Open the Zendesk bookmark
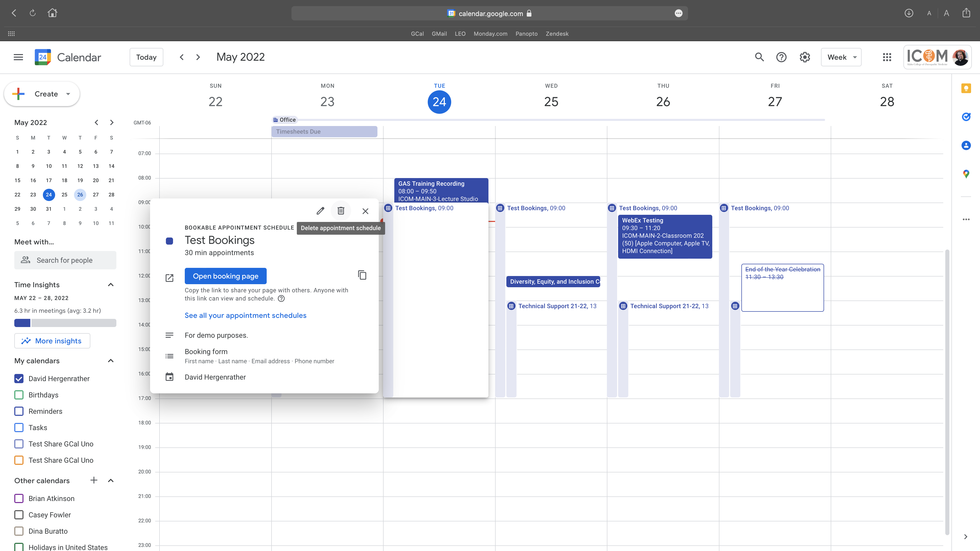 pyautogui.click(x=557, y=33)
